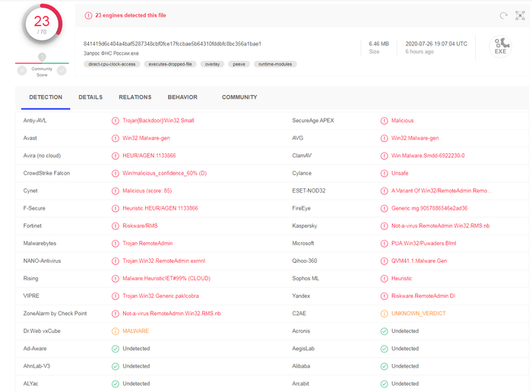Viewport: 532px width, 392px height.
Task: Click the 'Unsafe' Cylance result
Action: [400, 173]
